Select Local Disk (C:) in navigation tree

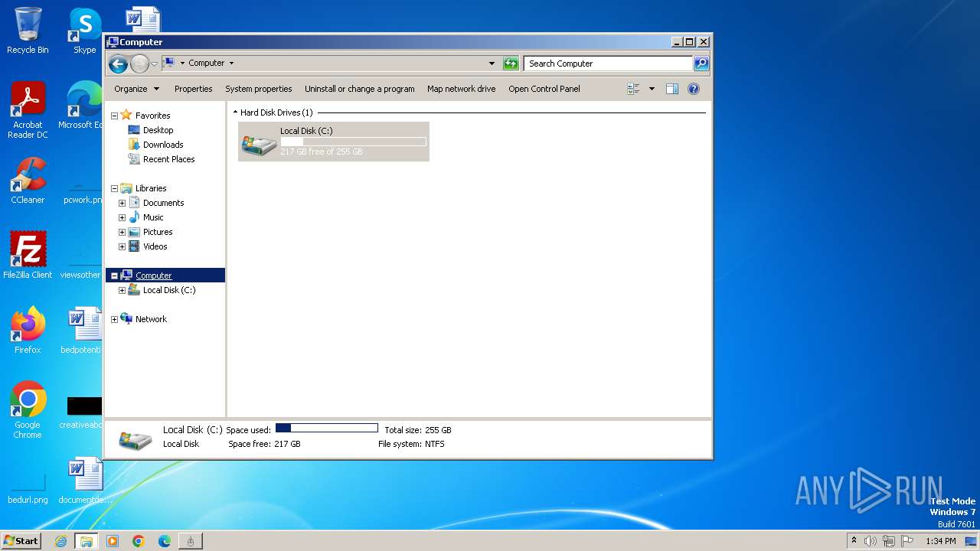click(x=169, y=290)
